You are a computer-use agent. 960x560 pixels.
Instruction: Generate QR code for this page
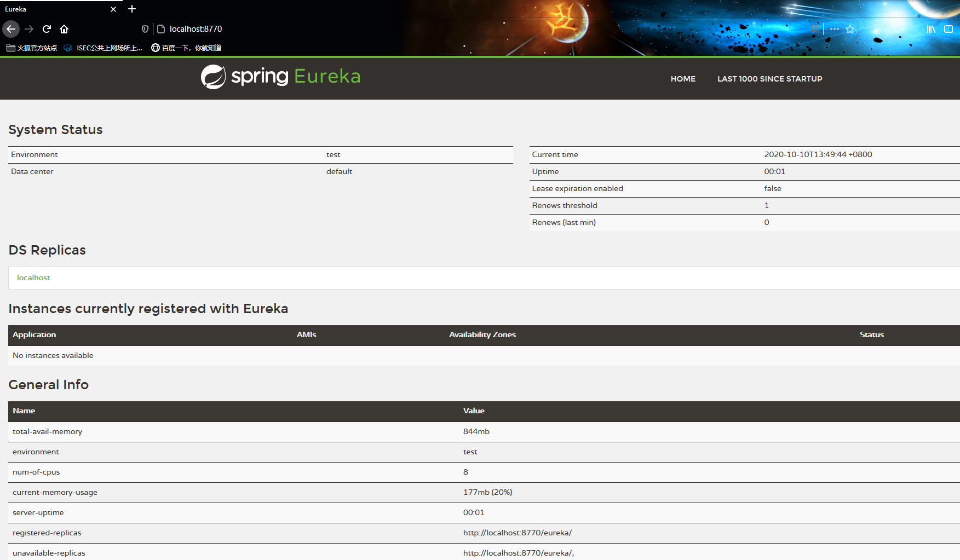[815, 29]
